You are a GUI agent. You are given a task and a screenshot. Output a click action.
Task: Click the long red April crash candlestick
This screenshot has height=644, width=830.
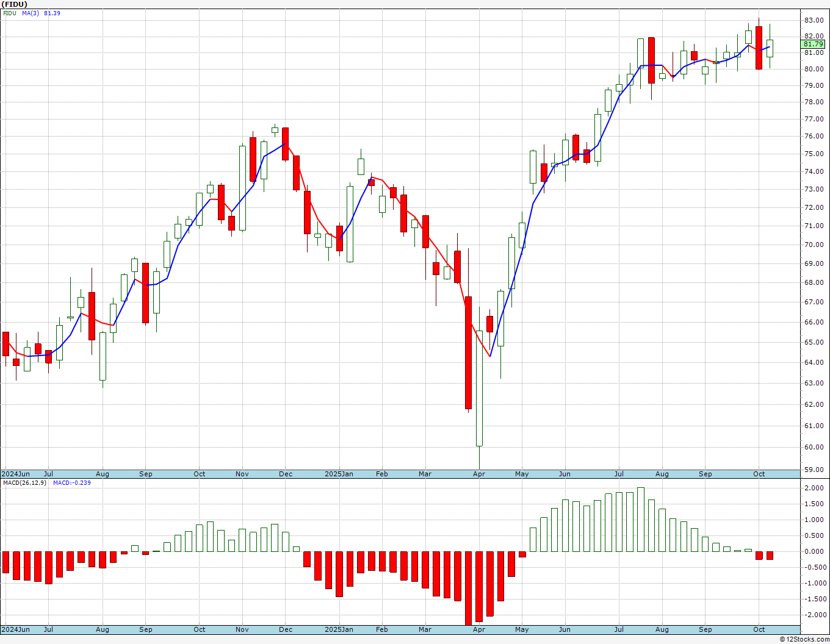pos(468,352)
